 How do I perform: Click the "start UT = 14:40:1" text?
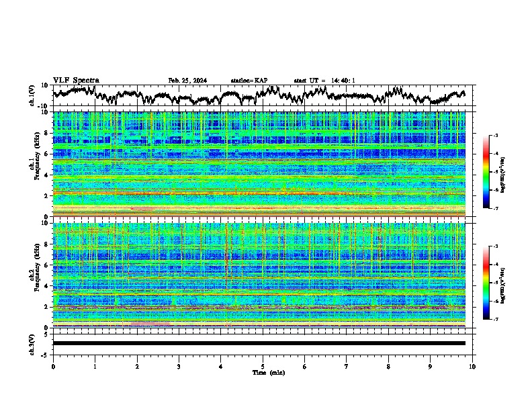point(324,81)
